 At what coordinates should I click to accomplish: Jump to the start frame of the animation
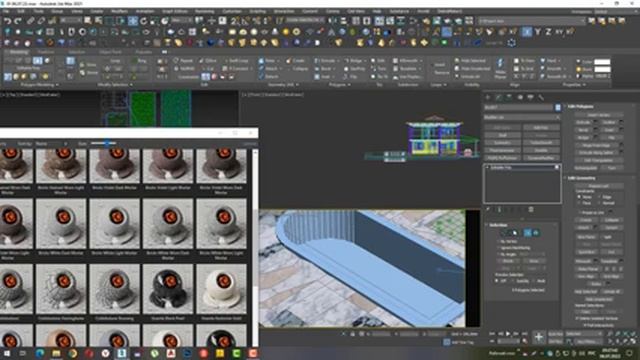click(492, 333)
